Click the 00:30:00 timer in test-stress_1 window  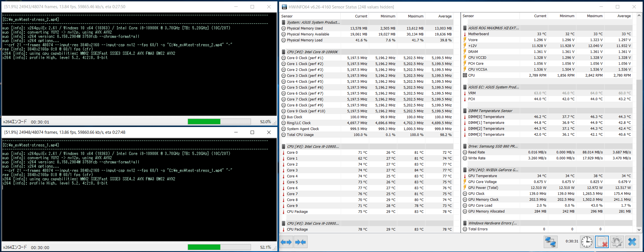pyautogui.click(x=40, y=247)
